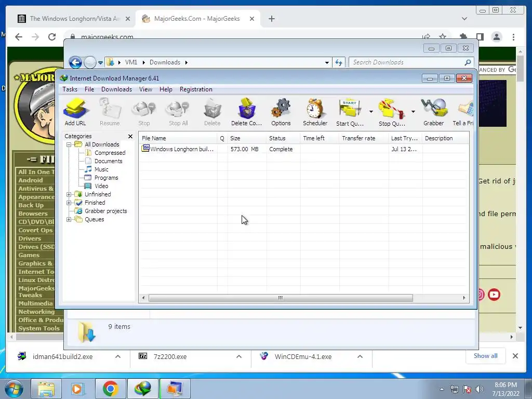Image resolution: width=532 pixels, height=399 pixels.
Task: Open new Chrome tab with plus
Action: coord(271,19)
